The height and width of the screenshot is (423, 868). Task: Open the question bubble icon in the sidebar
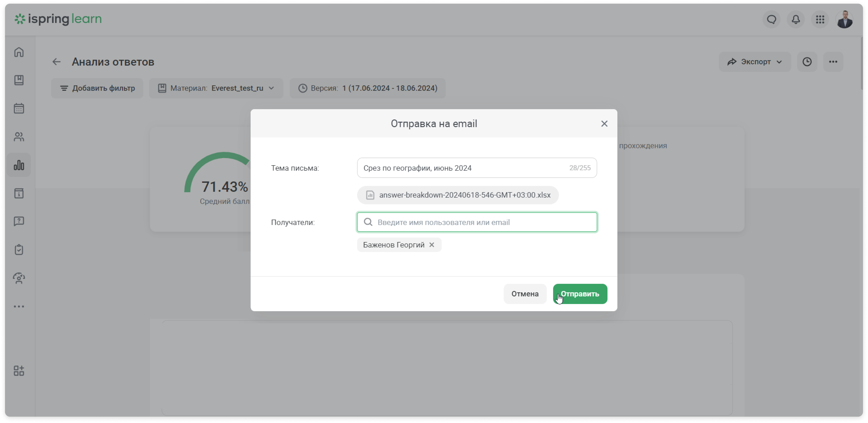tap(19, 221)
